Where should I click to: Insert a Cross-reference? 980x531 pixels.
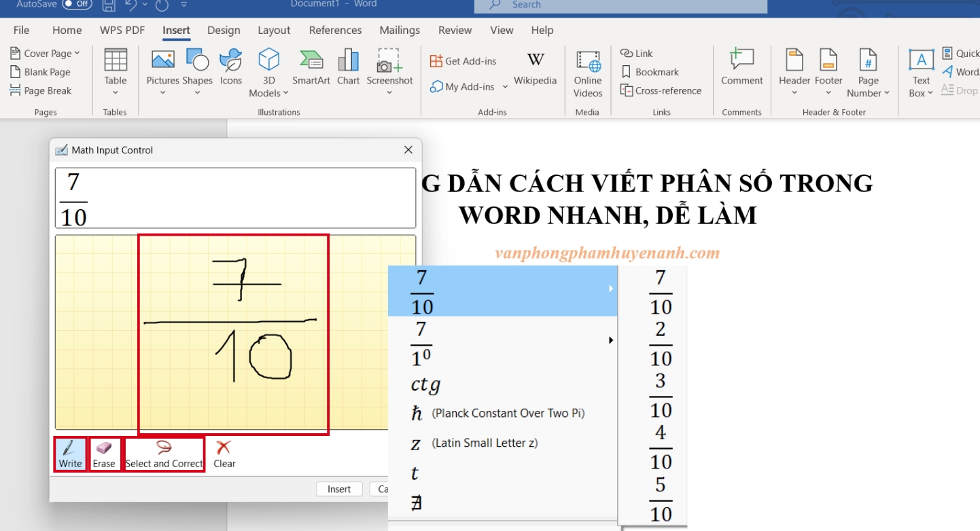pos(661,90)
